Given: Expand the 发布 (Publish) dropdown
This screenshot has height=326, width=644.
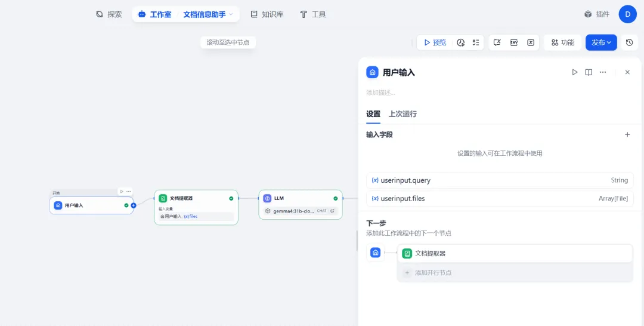Looking at the screenshot, I should click(x=601, y=42).
